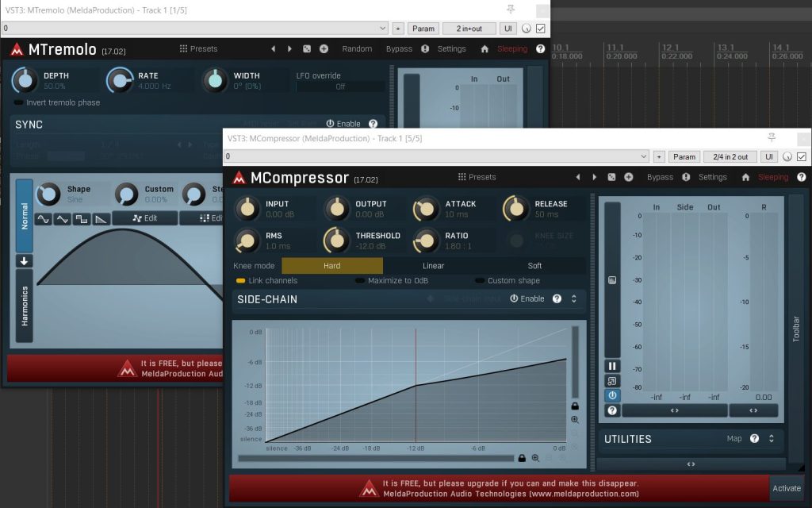Toggle the MTremolo FX bypass checkbox
Screen dimensions: 812x508
pyautogui.click(x=541, y=29)
